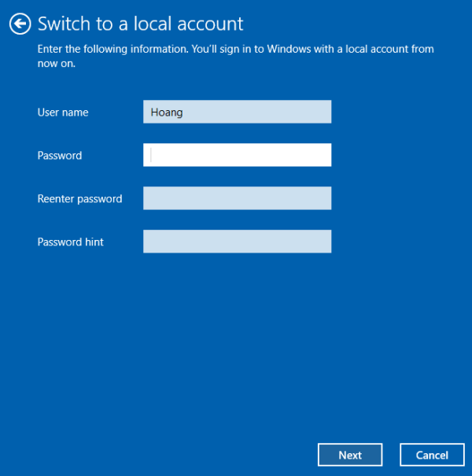Proceed by clicking Next at the bottom
This screenshot has height=476, width=472.
tap(350, 455)
